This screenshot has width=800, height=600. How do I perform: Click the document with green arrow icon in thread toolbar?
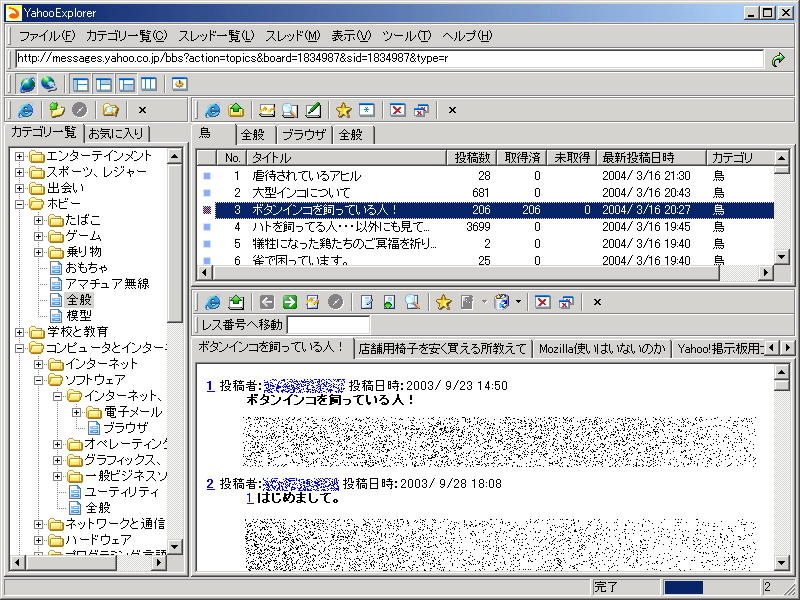(x=389, y=302)
